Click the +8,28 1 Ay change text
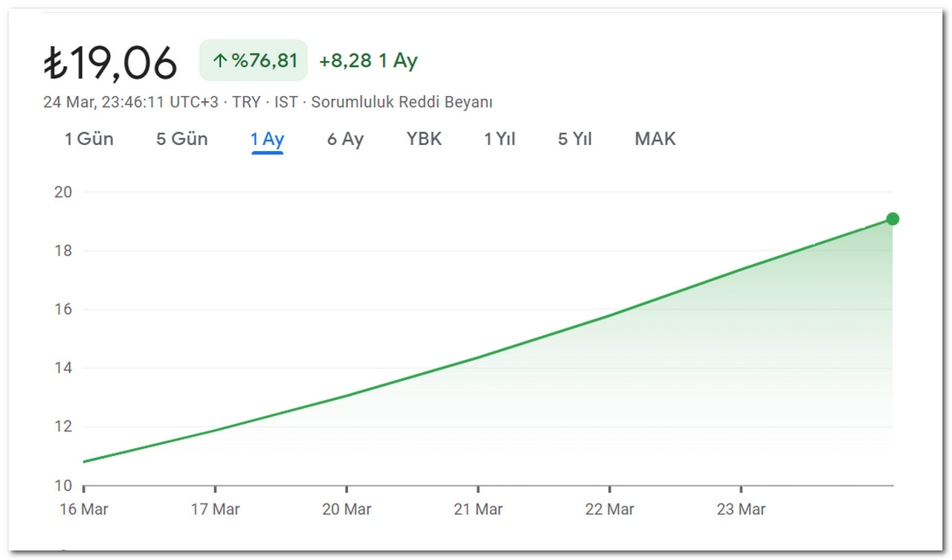 [368, 61]
